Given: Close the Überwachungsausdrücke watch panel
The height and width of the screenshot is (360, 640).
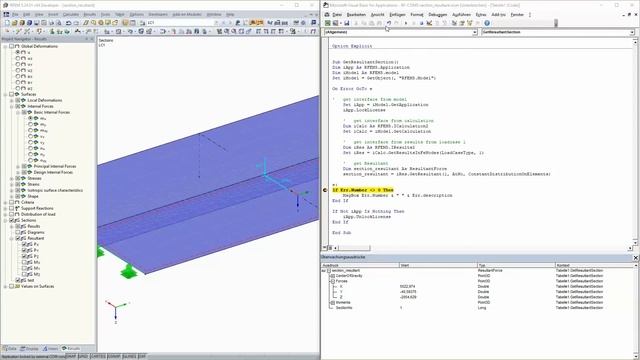Looking at the screenshot, I should coord(636,258).
